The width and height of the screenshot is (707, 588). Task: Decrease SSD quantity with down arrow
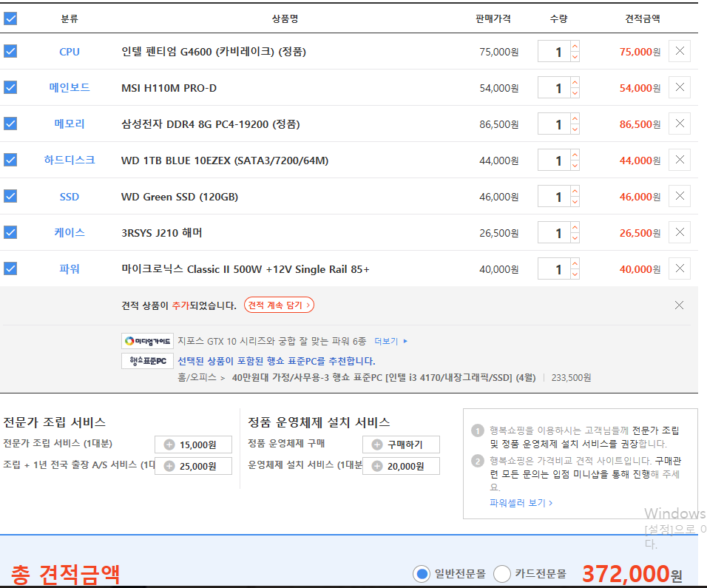(x=575, y=202)
